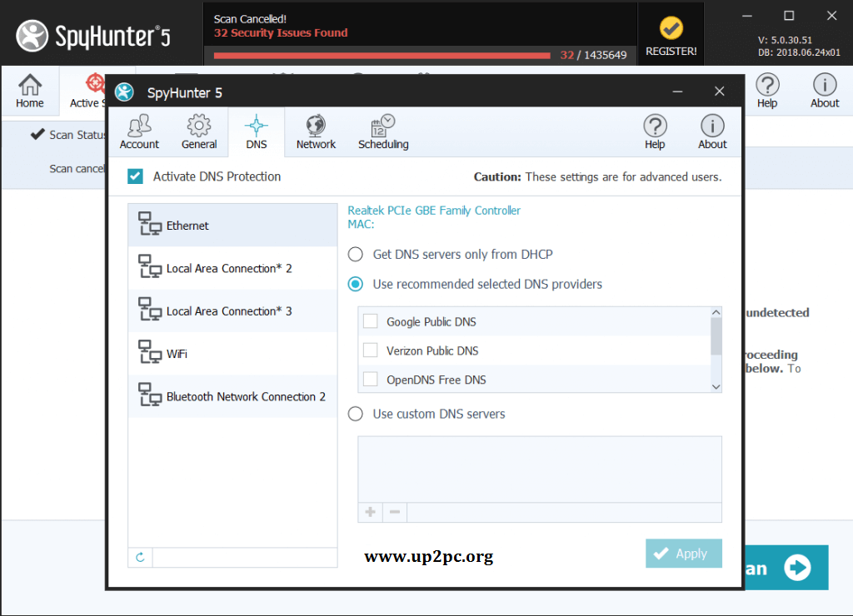
Task: Click the SpyHunter icon in dialog title bar
Action: coord(125,92)
